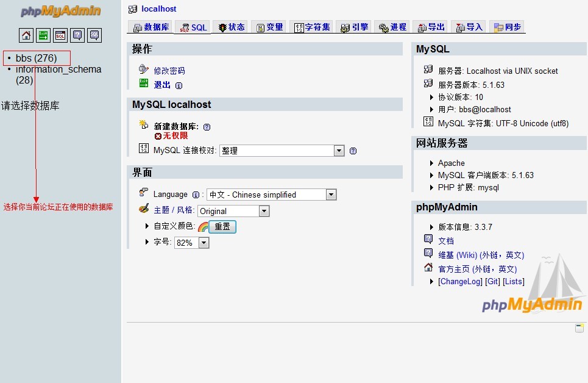Click the info icon next to Language
Viewport: 588px width, 383px height.
pos(196,195)
